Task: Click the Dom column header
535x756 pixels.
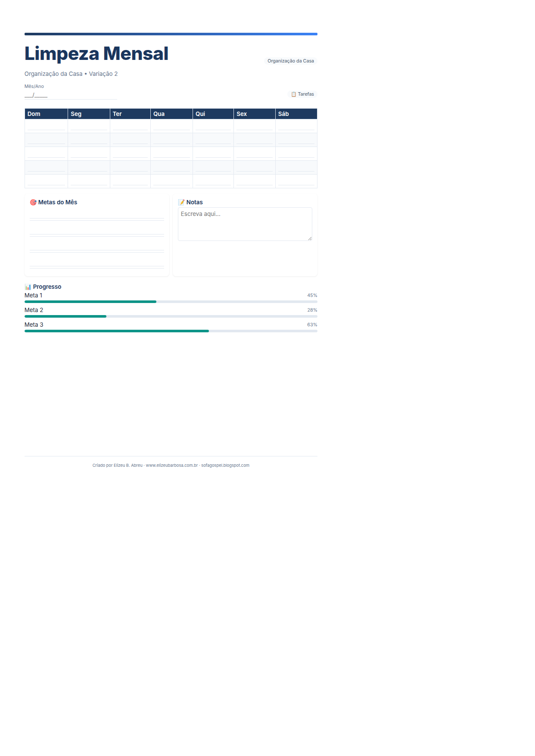Action: [x=46, y=114]
